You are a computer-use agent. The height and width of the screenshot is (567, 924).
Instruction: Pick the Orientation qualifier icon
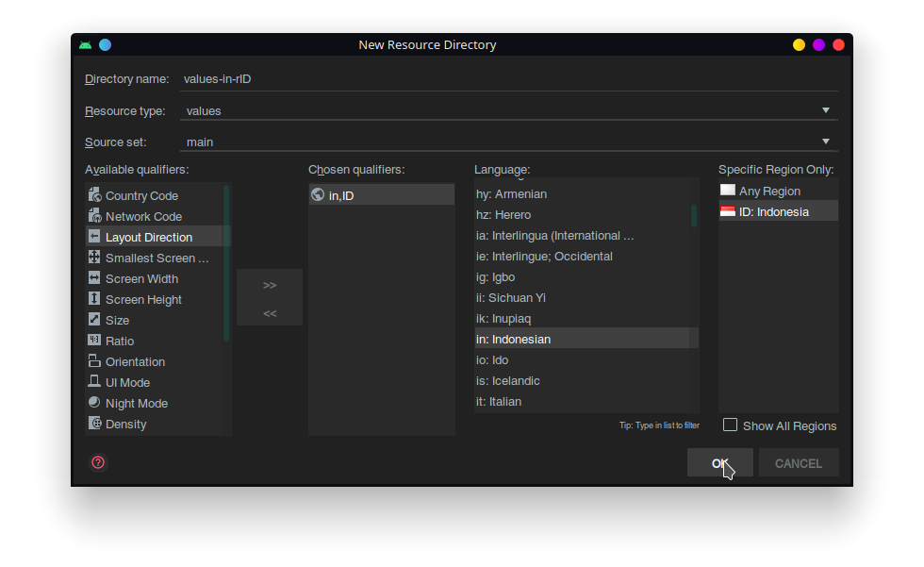pos(94,360)
